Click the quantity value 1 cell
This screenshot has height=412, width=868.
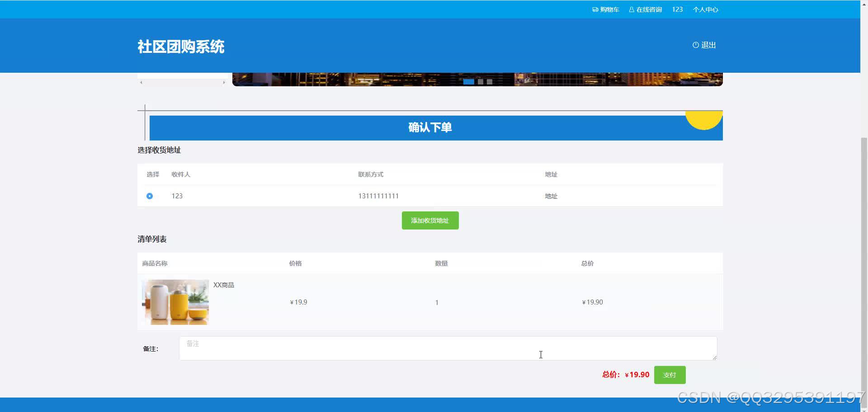point(437,303)
